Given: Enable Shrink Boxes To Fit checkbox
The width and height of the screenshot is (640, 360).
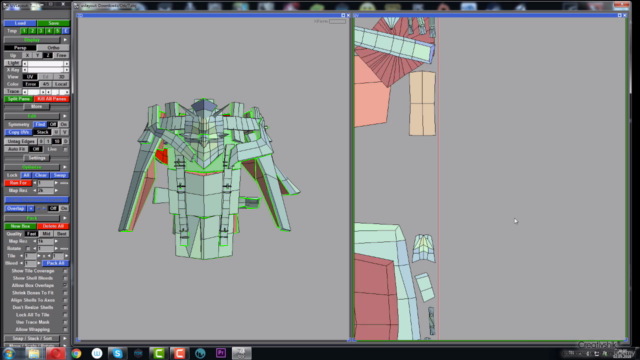Looking at the screenshot, I should [x=65, y=293].
